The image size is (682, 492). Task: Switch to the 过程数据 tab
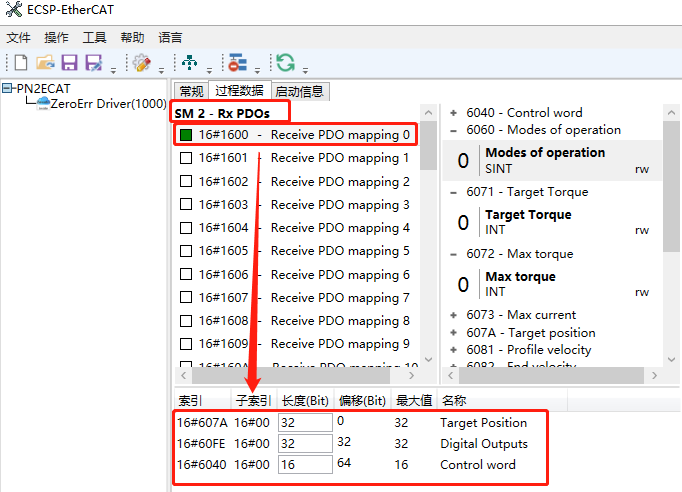[240, 90]
